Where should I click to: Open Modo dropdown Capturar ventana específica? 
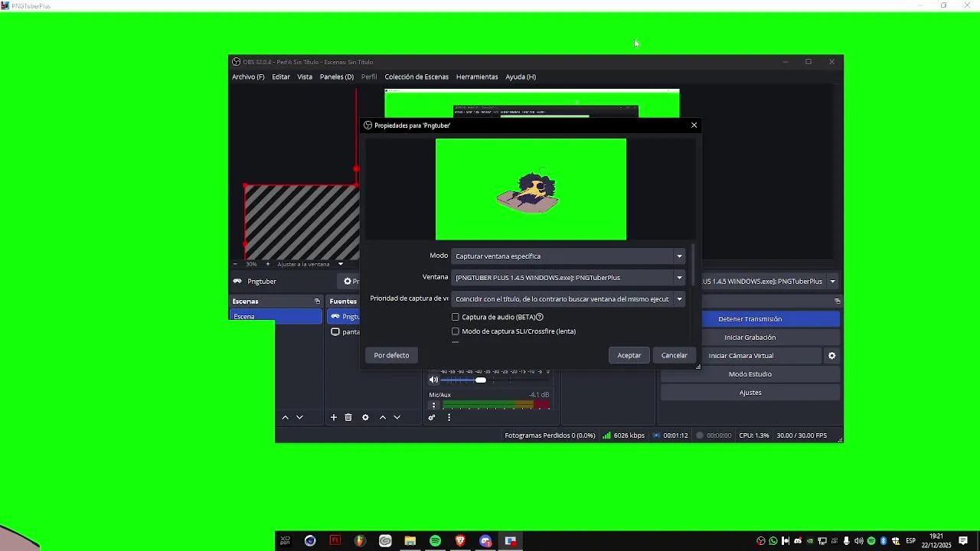[568, 256]
